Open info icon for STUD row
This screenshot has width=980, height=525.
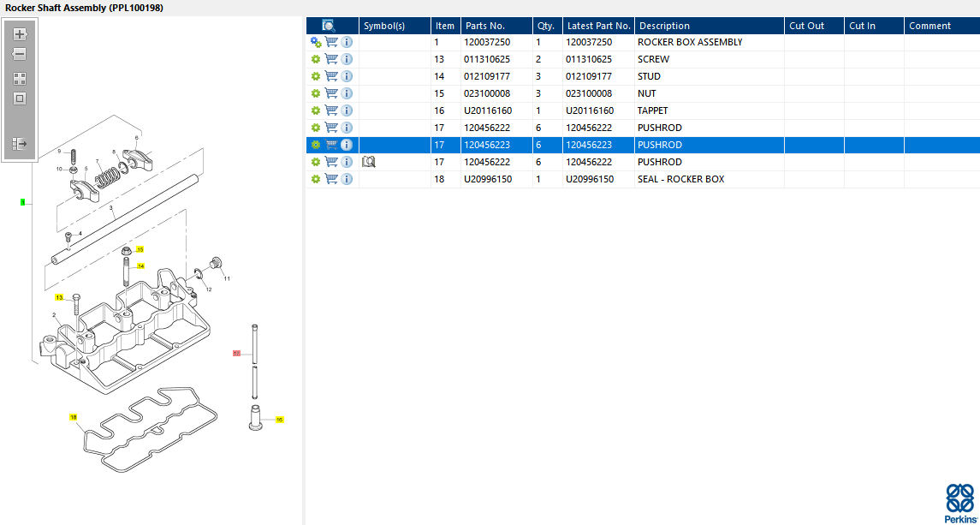[x=347, y=76]
